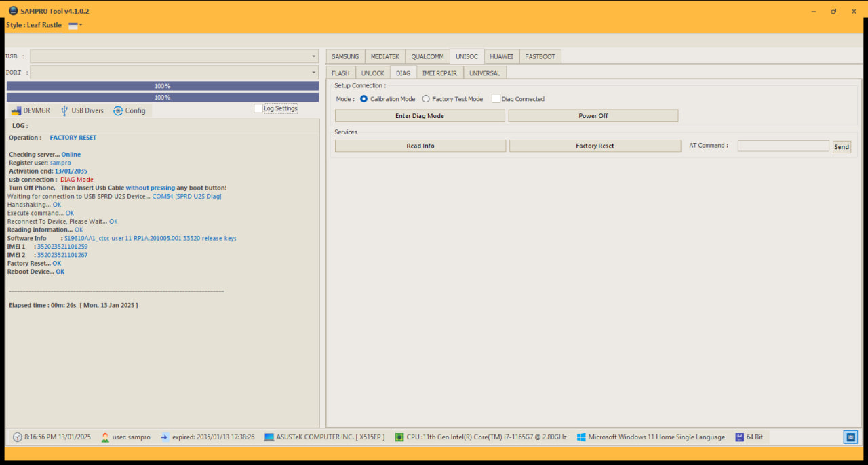This screenshot has height=465, width=868.
Task: Click the CPU chip status icon
Action: tap(399, 437)
